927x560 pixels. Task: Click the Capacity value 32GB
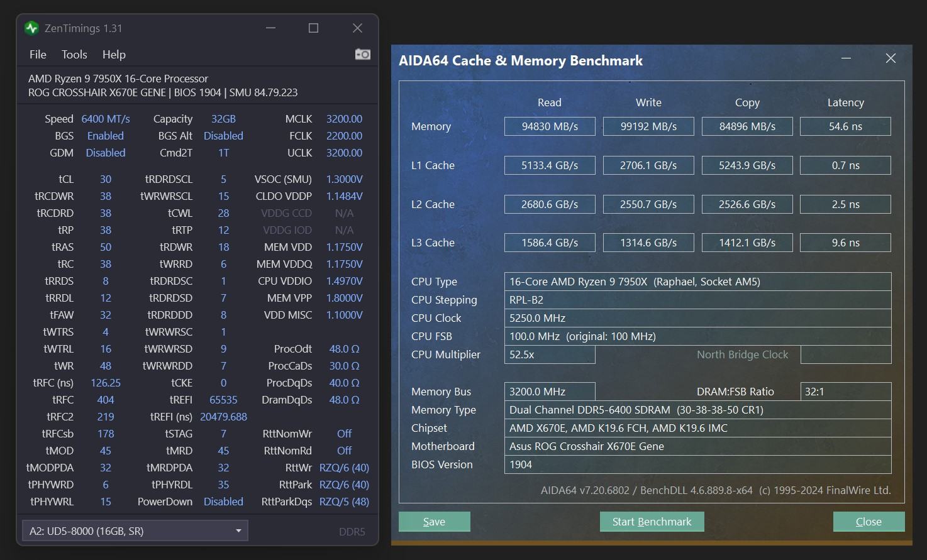[223, 119]
